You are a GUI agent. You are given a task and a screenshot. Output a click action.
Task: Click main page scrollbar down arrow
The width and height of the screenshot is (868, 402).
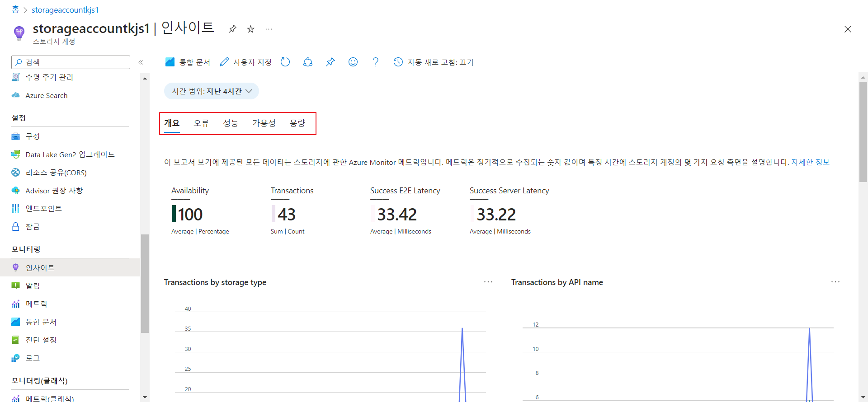pyautogui.click(x=863, y=397)
